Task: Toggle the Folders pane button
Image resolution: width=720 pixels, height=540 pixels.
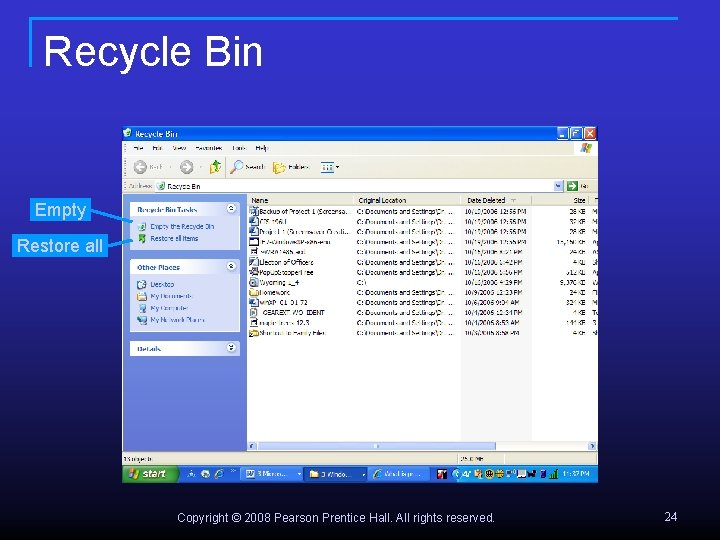Action: point(291,167)
